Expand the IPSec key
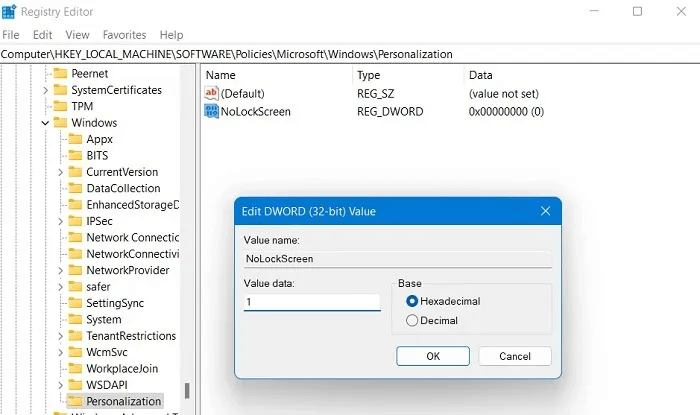 point(60,221)
